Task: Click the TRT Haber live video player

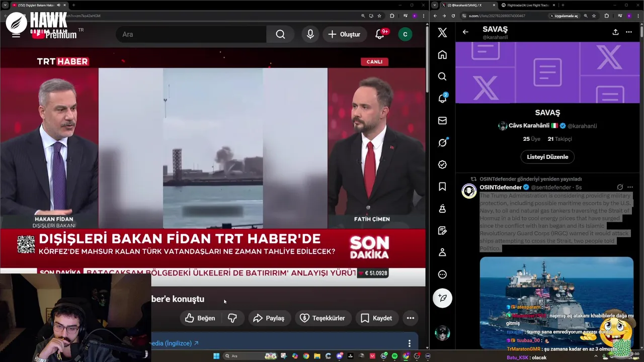Action: tap(213, 167)
